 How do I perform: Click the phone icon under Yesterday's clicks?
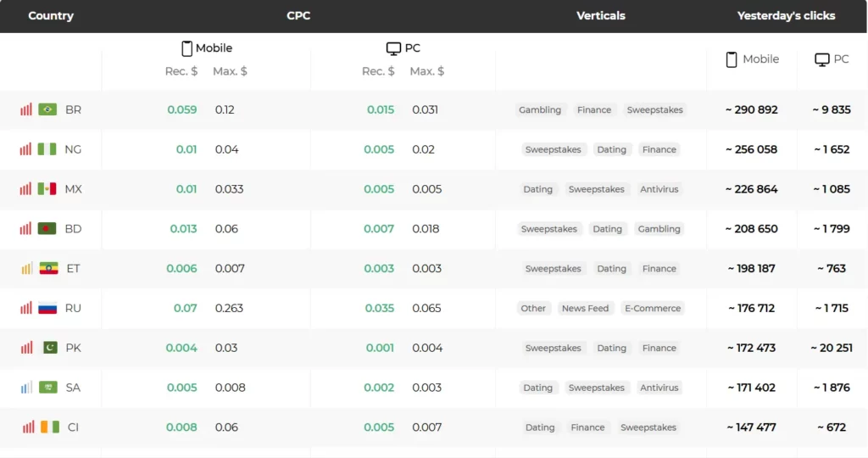(x=732, y=59)
